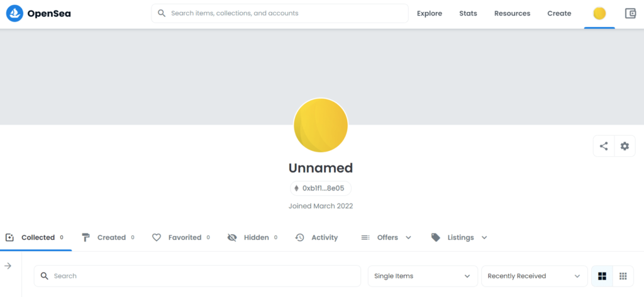Expand the Offers dropdown

pos(386,237)
